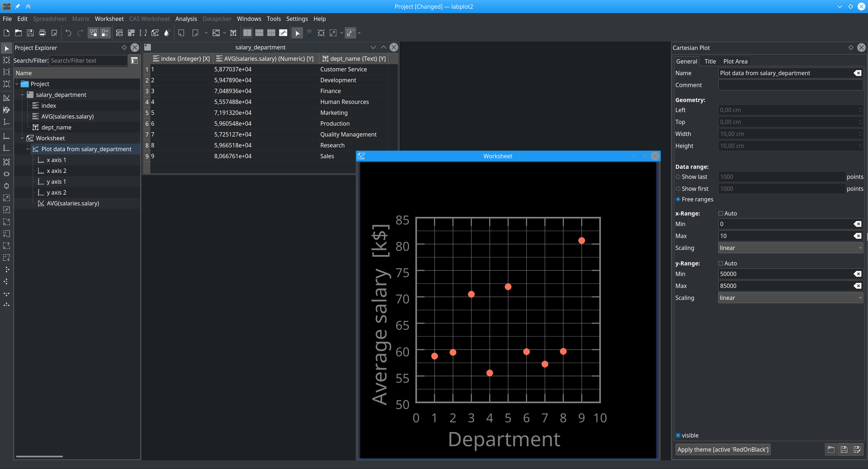This screenshot has width=868, height=469.
Task: Select the Show last radio button
Action: [x=678, y=177]
